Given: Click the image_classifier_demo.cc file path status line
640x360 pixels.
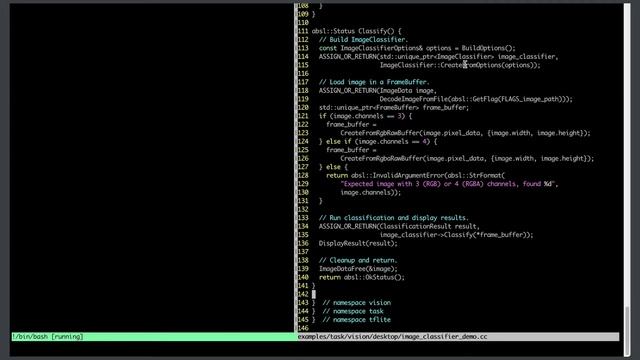Looking at the screenshot, I should pyautogui.click(x=458, y=337).
